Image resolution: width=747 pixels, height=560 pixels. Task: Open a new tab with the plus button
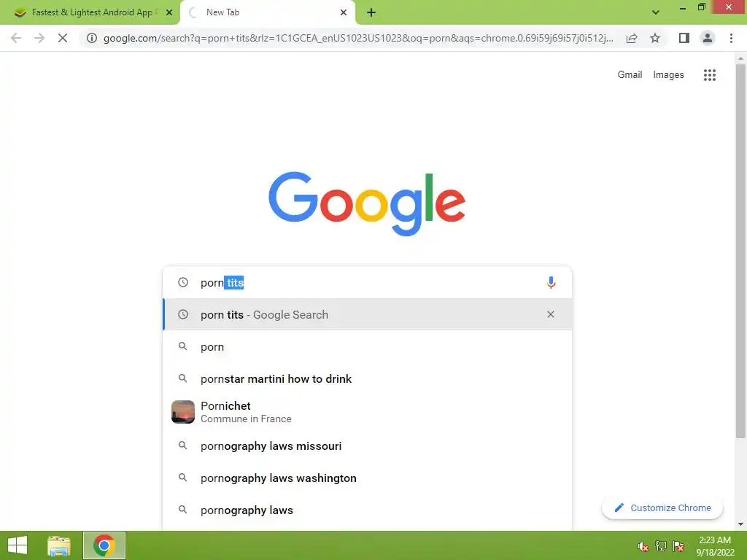tap(371, 12)
